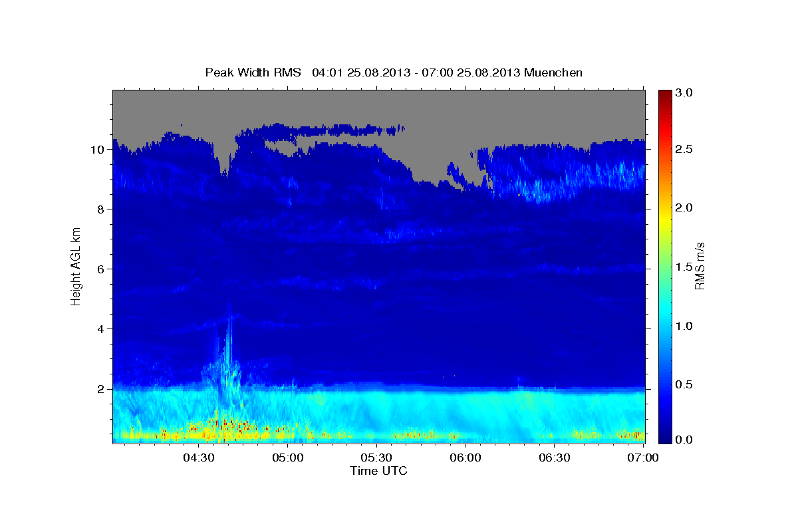Click the height tick label 10

(x=98, y=150)
